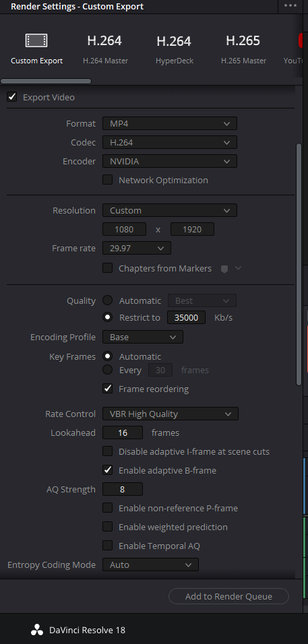The image size is (308, 644).
Task: Choose the H.265 Master preset
Action: point(243,49)
